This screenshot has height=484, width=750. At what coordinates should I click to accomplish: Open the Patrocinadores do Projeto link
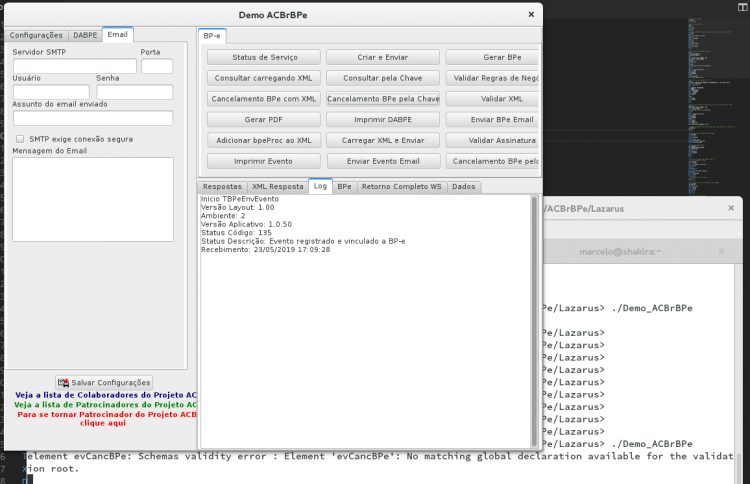click(105, 405)
